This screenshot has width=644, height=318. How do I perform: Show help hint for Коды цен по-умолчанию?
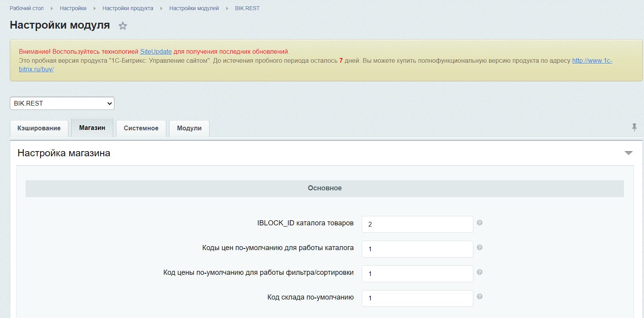click(479, 247)
